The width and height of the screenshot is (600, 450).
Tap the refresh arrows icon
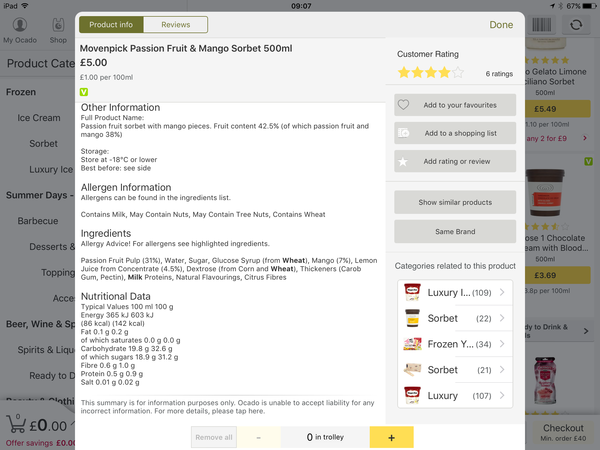(x=576, y=25)
